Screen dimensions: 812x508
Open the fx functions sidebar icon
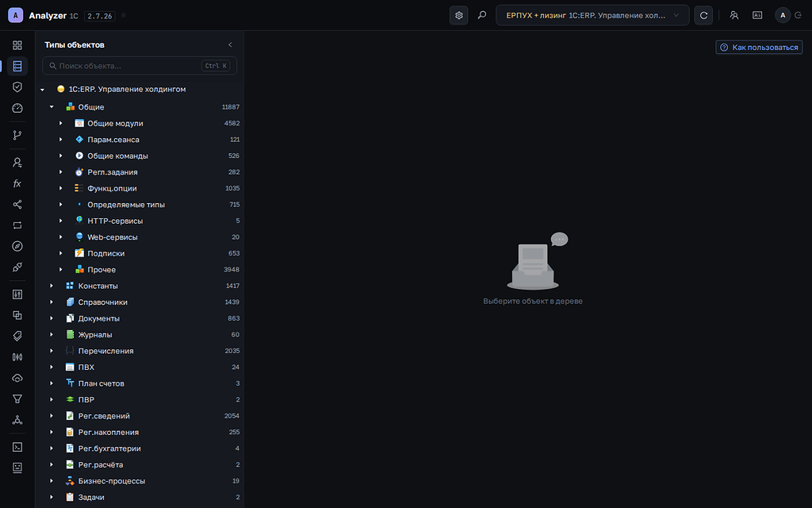[x=17, y=183]
